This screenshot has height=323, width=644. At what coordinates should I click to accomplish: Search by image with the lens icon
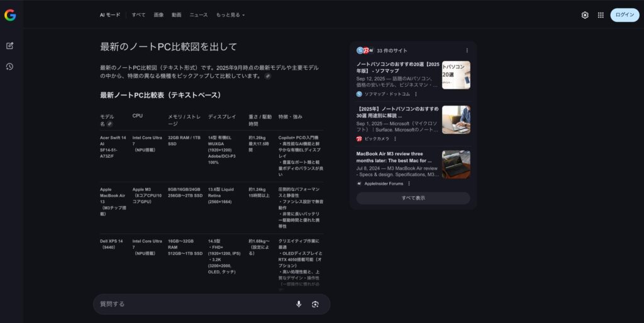point(315,304)
